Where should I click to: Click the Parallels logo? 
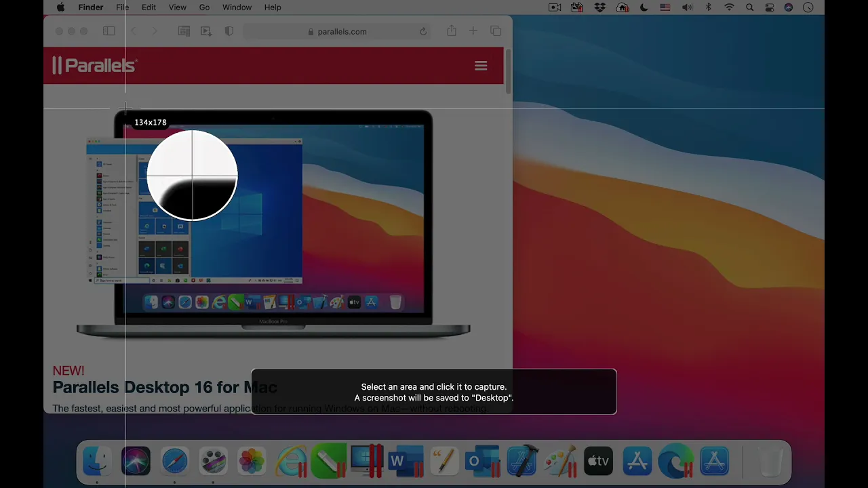[x=95, y=65]
